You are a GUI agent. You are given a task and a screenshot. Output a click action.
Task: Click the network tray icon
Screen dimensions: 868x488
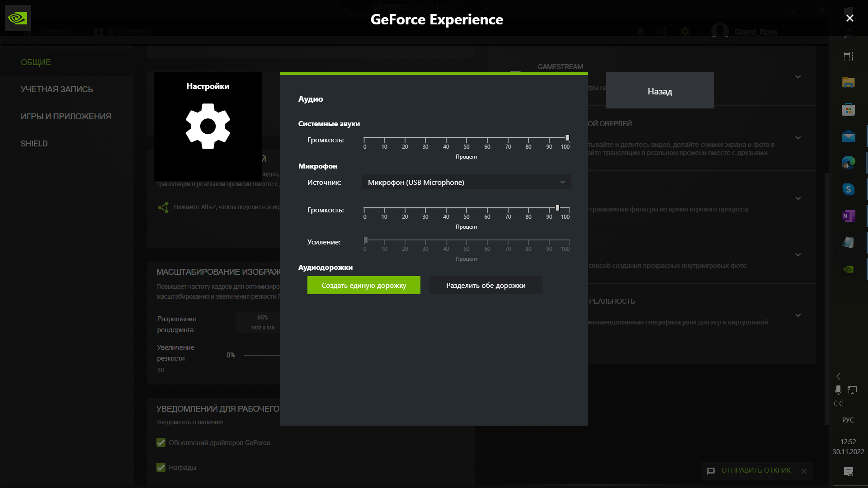pyautogui.click(x=852, y=389)
